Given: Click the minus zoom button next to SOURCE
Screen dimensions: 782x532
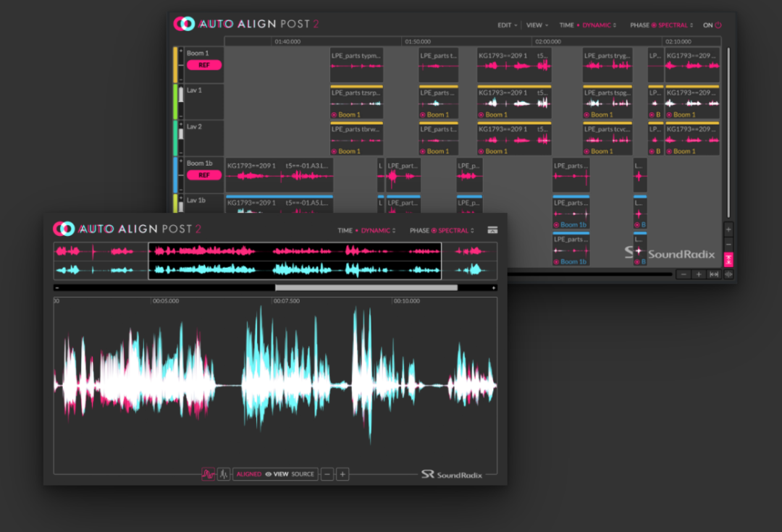Looking at the screenshot, I should click(x=327, y=474).
